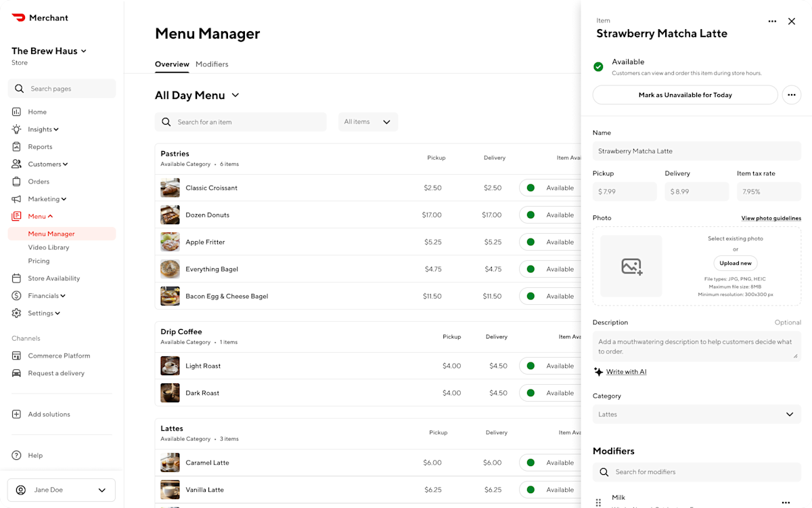The height and width of the screenshot is (508, 812).
Task: Expand the All Day Menu selector
Action: tap(235, 96)
